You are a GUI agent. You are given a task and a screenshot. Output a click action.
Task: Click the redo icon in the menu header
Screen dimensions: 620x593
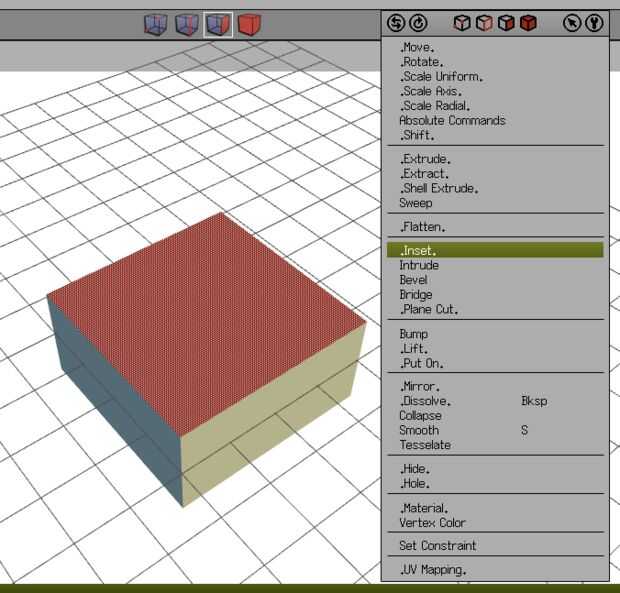click(x=418, y=23)
